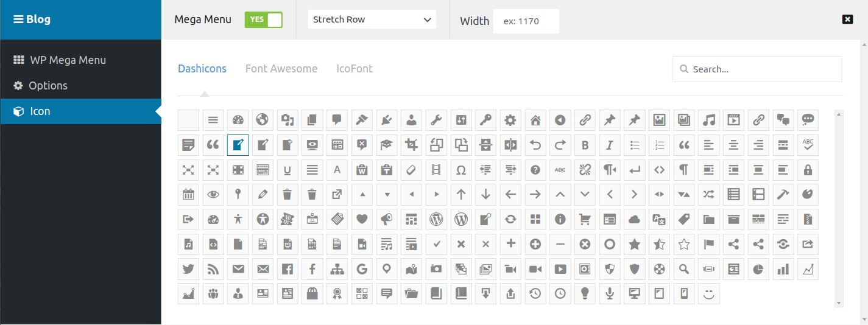Toggle the Mega Menu YES switch

(263, 19)
